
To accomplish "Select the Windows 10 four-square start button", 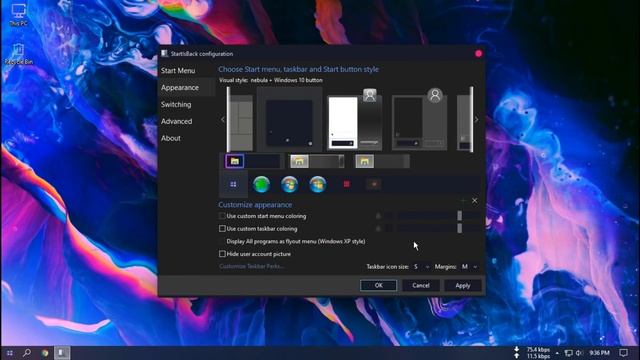I will (x=233, y=184).
